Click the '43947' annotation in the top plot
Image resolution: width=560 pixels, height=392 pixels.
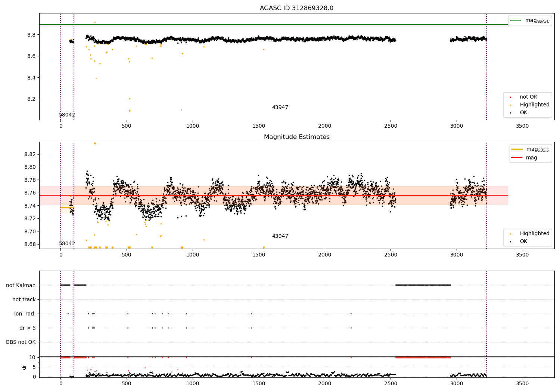click(280, 108)
